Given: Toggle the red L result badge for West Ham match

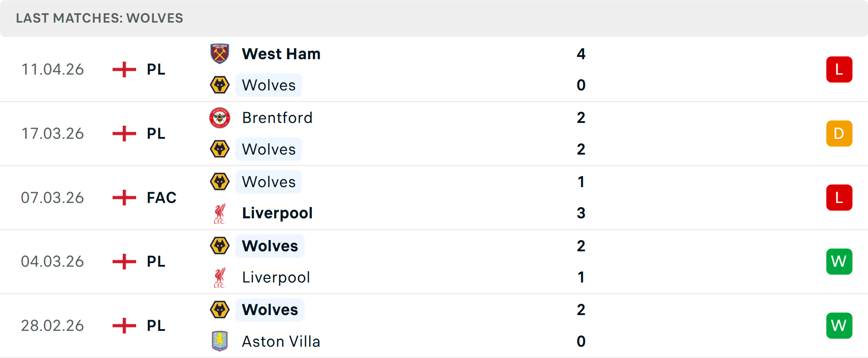Looking at the screenshot, I should click(839, 69).
